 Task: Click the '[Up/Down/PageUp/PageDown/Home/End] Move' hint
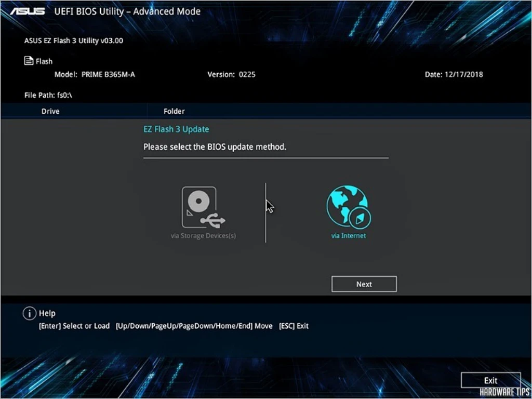coord(194,326)
